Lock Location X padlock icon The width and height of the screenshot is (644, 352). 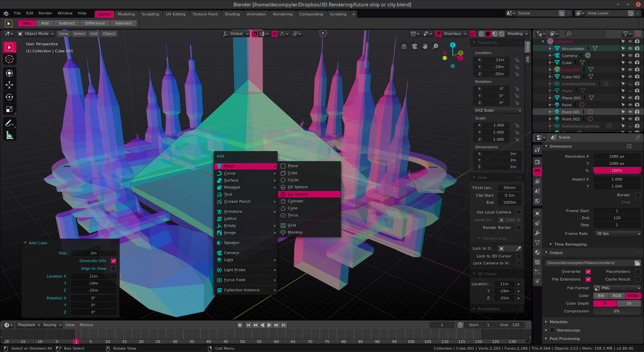point(517,60)
